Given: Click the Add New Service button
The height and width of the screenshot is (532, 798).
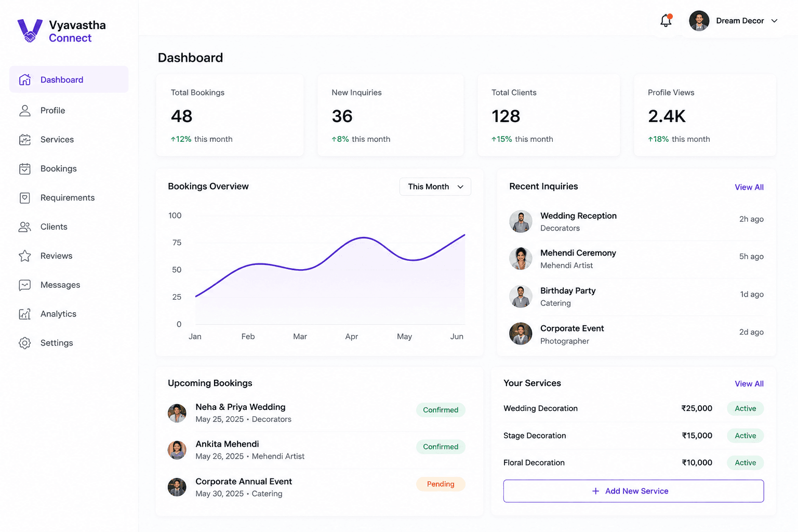Looking at the screenshot, I should pyautogui.click(x=633, y=491).
